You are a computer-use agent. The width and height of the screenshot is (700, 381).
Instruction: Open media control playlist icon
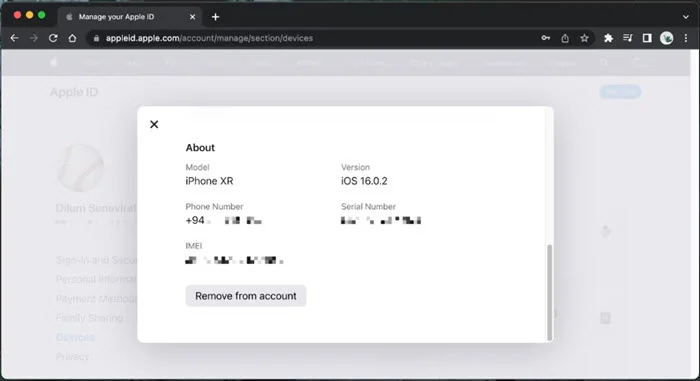(628, 38)
